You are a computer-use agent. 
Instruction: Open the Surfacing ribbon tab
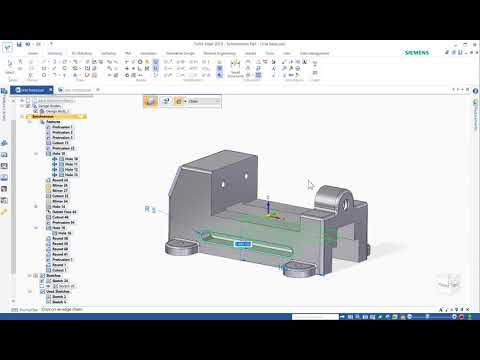tap(108, 53)
